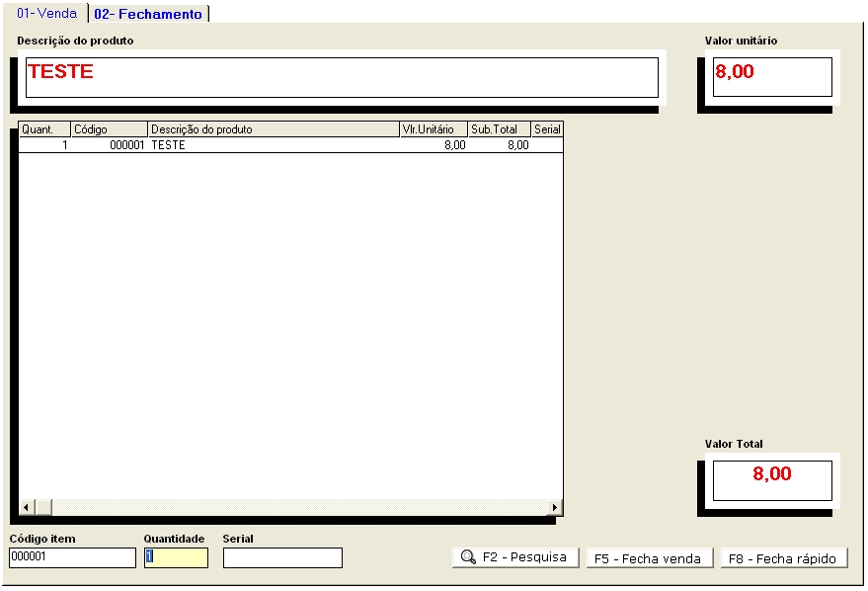868x591 pixels.
Task: Switch to the 02- Fechamento tab
Action: point(148,14)
